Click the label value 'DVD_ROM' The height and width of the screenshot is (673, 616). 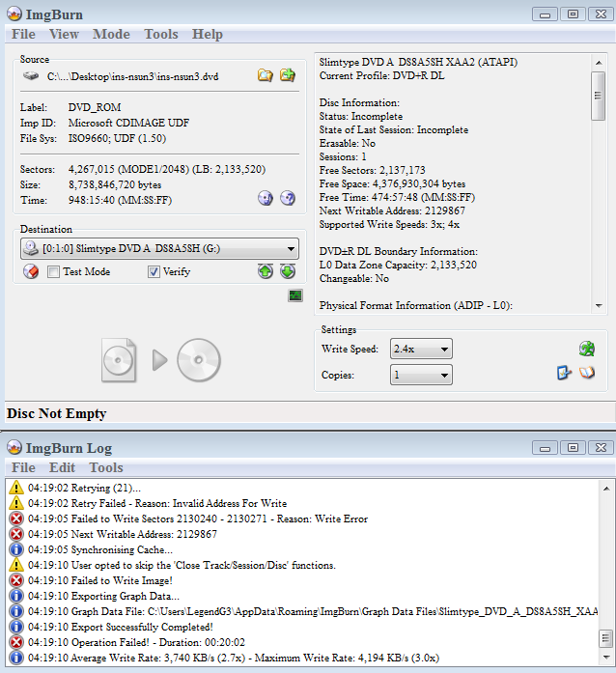[95, 107]
